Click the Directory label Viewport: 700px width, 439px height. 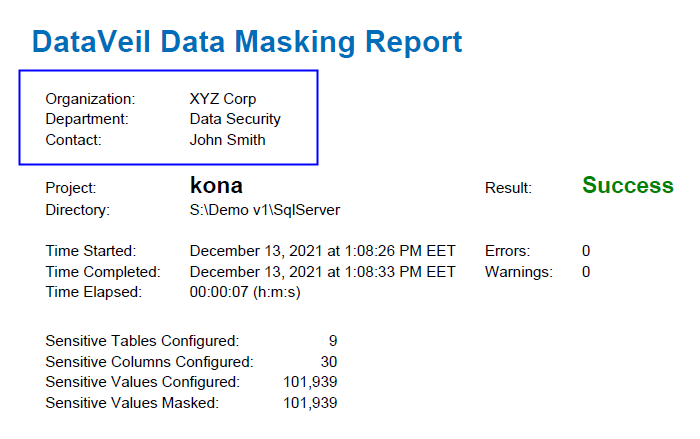(x=78, y=210)
